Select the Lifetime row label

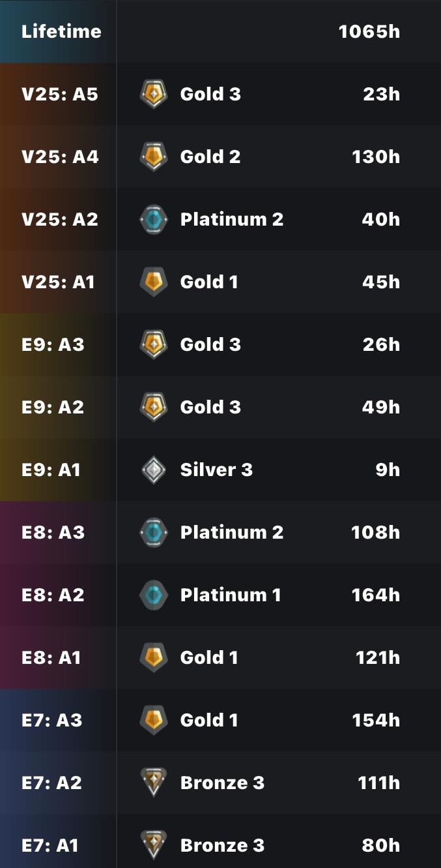click(x=61, y=31)
